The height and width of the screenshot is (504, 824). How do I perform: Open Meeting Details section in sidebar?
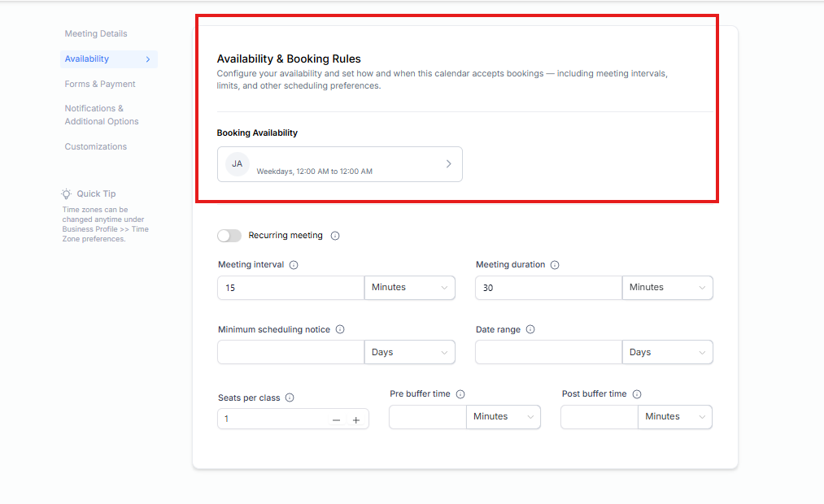tap(96, 34)
